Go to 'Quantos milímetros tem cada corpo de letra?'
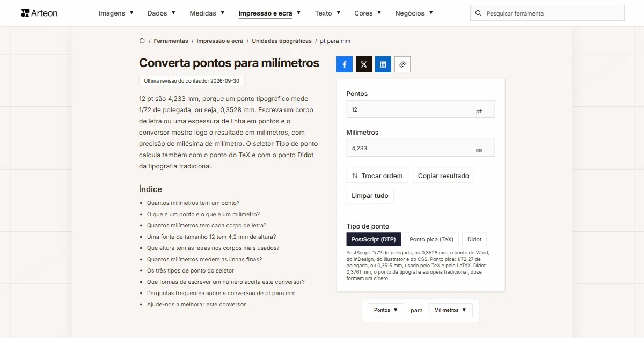644x338 pixels. pyautogui.click(x=207, y=225)
